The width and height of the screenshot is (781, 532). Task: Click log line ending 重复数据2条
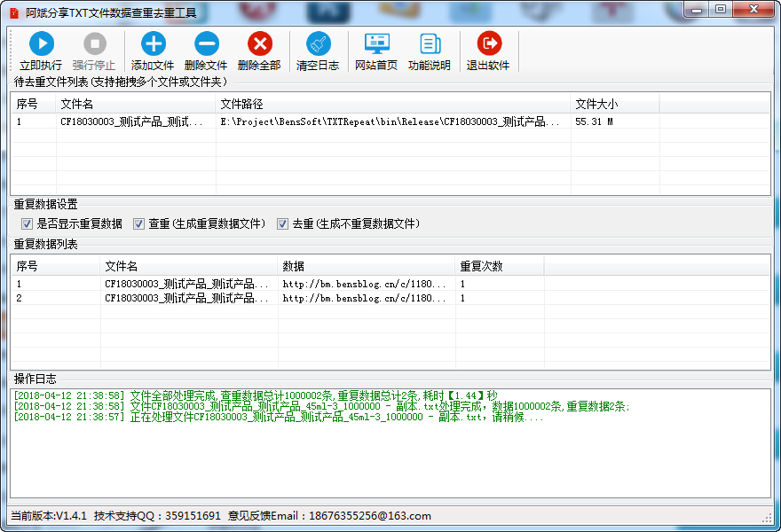pyautogui.click(x=322, y=406)
